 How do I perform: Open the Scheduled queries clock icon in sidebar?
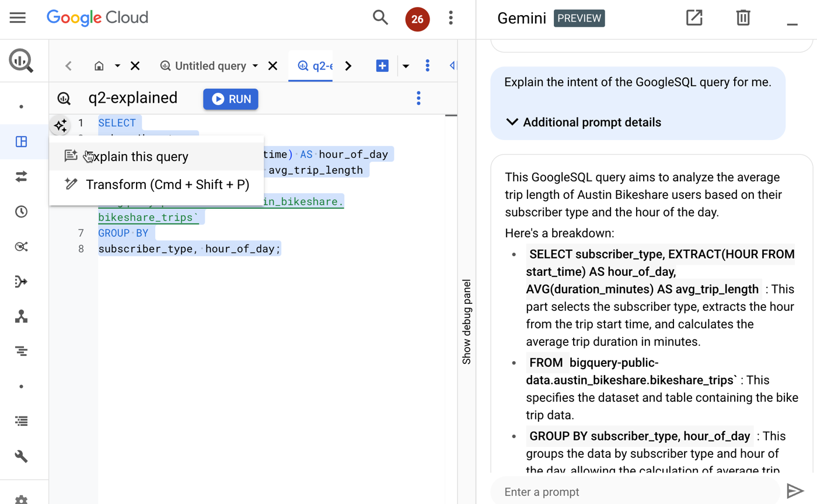pos(22,212)
